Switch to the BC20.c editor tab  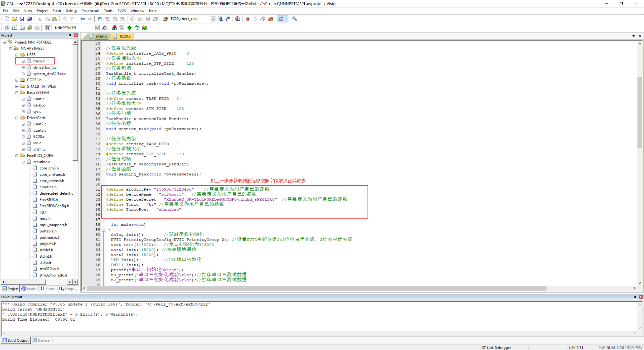(123, 36)
